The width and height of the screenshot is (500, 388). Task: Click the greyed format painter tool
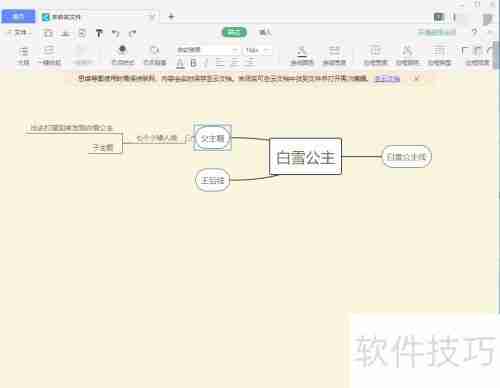[82, 56]
